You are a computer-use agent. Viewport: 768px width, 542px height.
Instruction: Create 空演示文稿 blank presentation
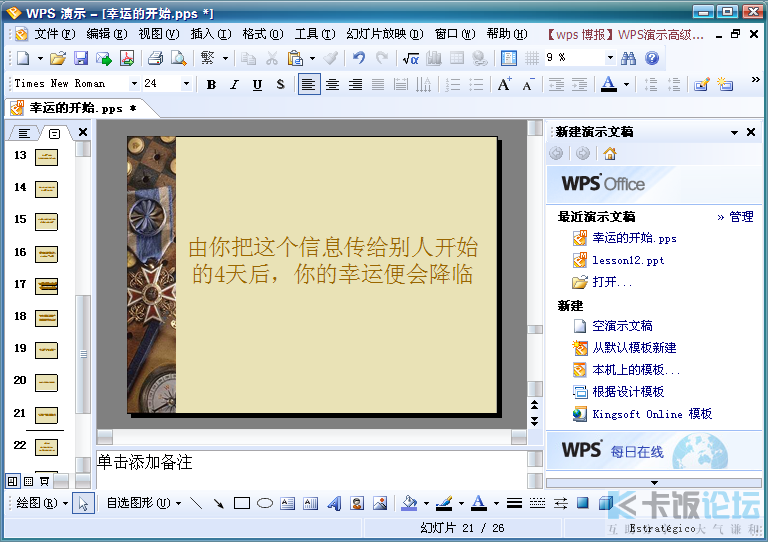(622, 326)
